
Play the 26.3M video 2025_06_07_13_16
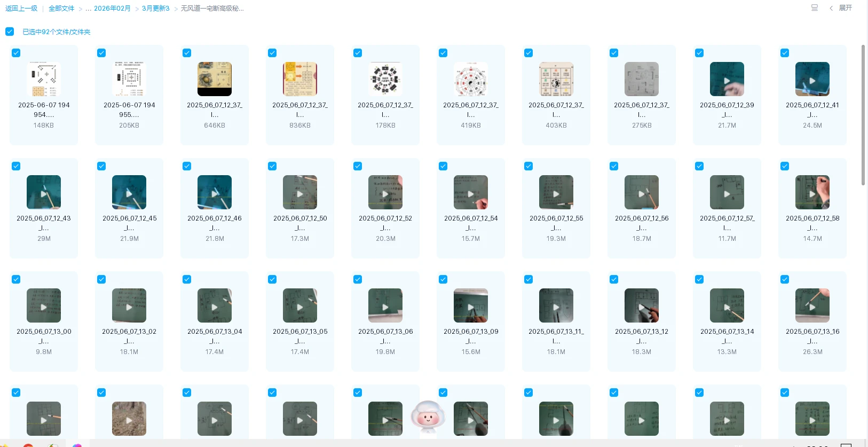[812, 305]
